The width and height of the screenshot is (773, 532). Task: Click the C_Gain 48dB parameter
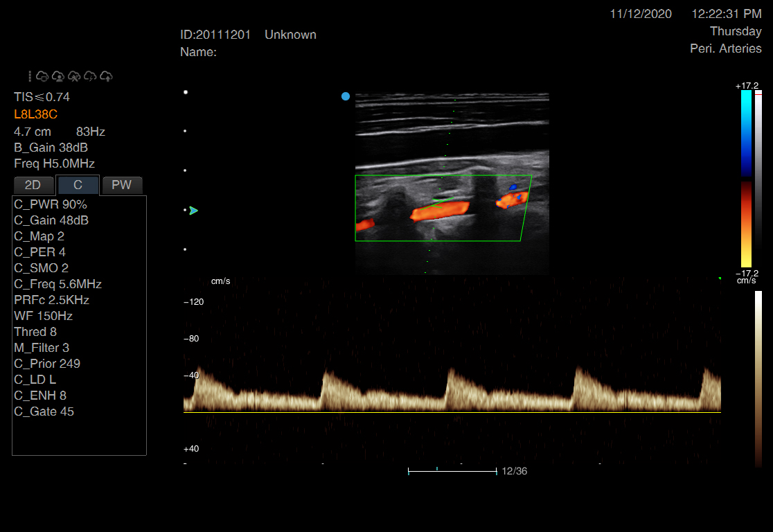pyautogui.click(x=51, y=220)
